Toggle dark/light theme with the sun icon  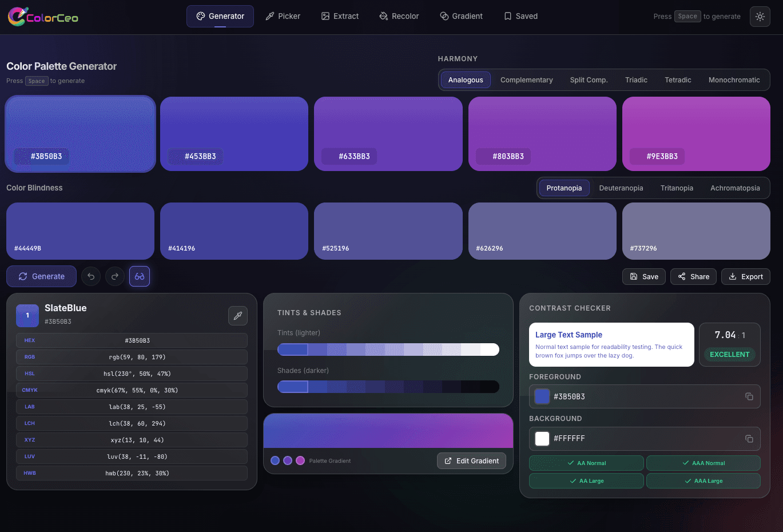coord(760,16)
